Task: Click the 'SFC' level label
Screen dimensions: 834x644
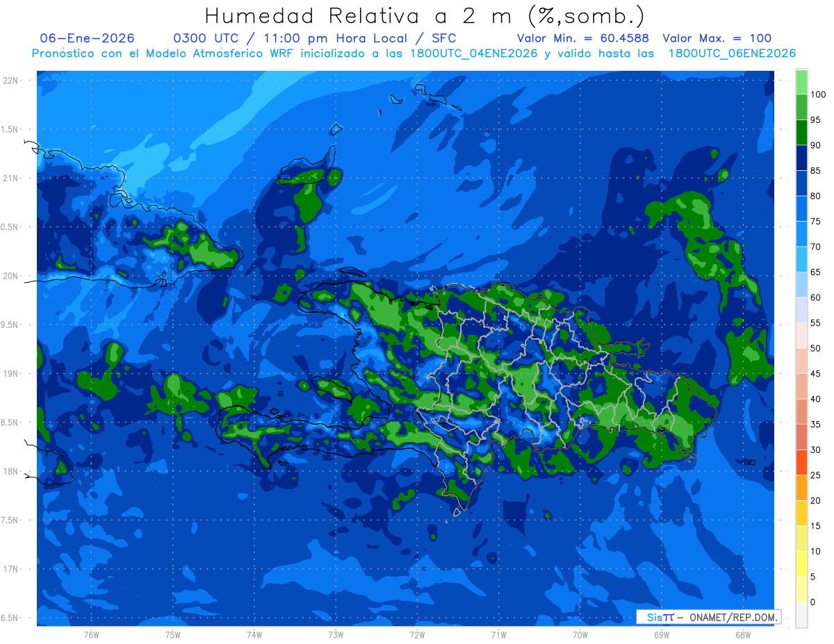Action: coord(443,38)
